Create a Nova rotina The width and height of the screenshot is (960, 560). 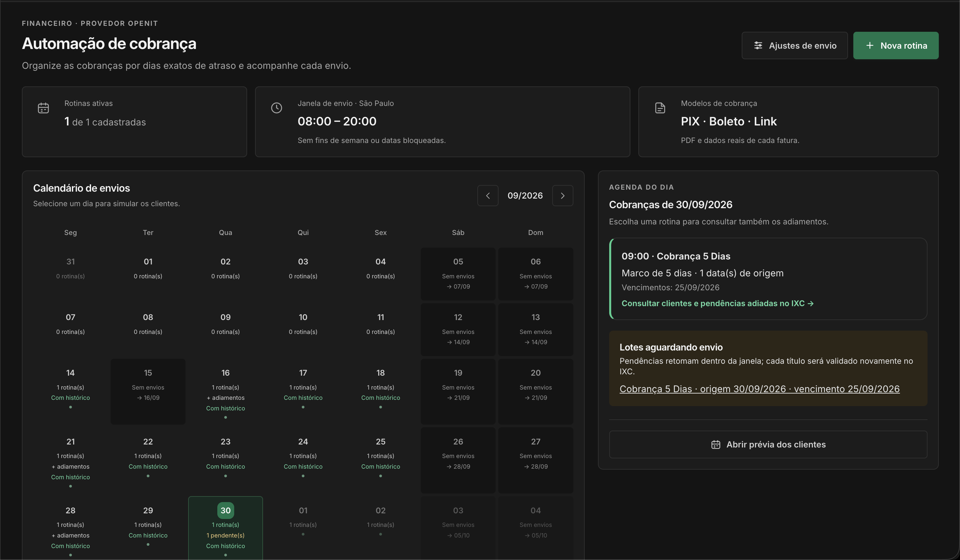(896, 46)
